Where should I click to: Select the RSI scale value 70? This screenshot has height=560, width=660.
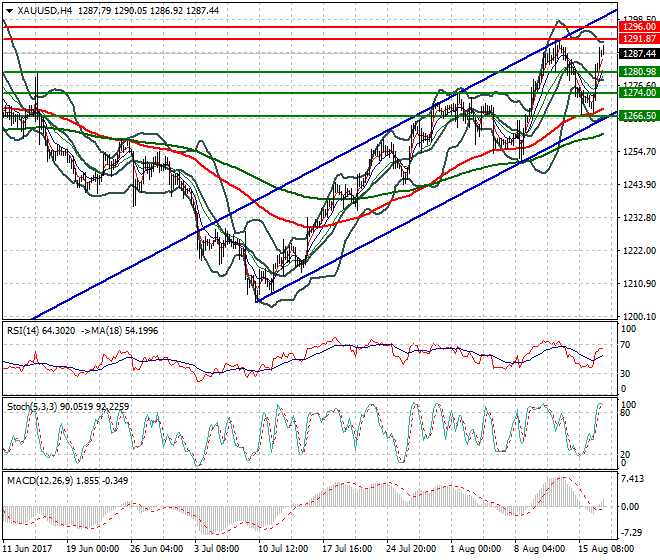click(x=625, y=345)
